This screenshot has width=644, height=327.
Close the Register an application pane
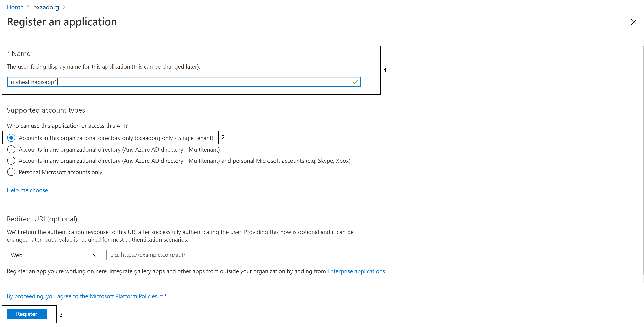point(634,22)
